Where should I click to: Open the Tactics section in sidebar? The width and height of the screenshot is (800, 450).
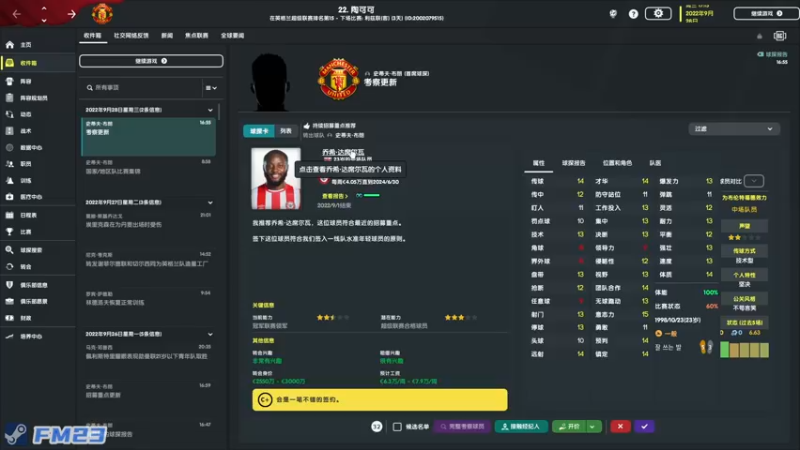26,131
